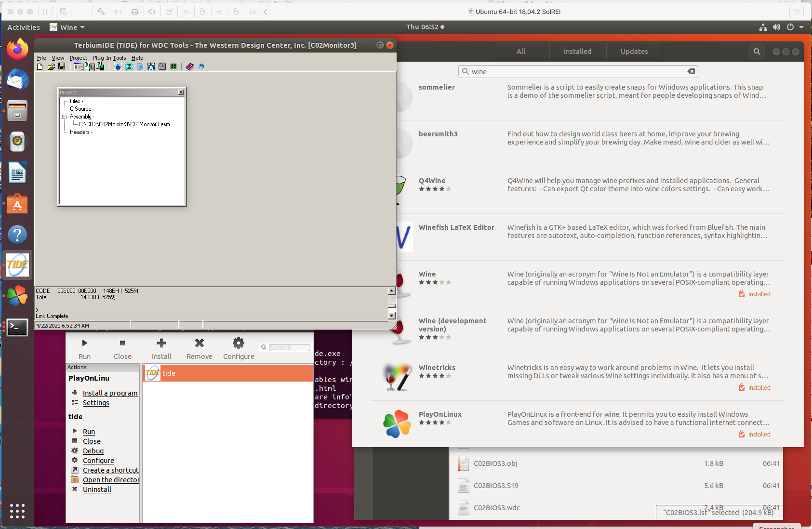Click the Debug link under tide
The height and width of the screenshot is (529, 812).
(x=93, y=451)
